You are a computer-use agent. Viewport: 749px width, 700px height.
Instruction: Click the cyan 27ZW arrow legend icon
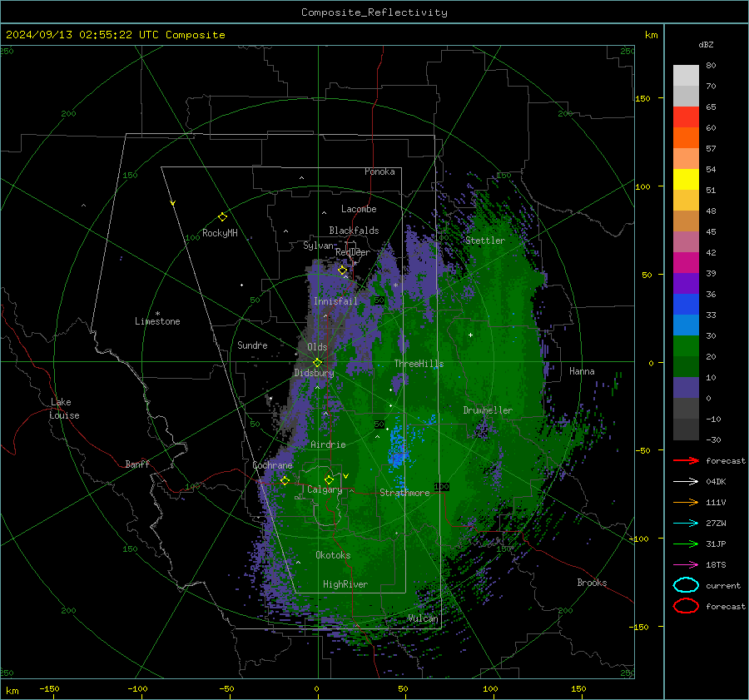[x=686, y=524]
